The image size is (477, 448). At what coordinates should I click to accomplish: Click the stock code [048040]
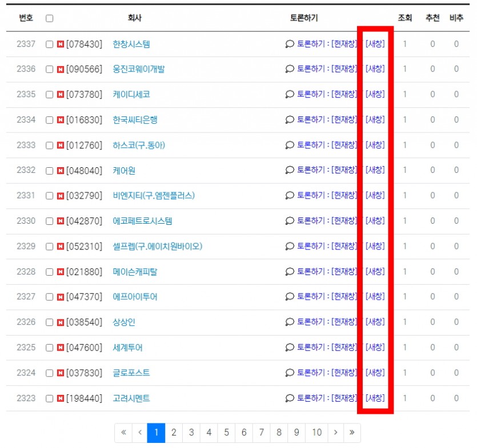point(85,171)
